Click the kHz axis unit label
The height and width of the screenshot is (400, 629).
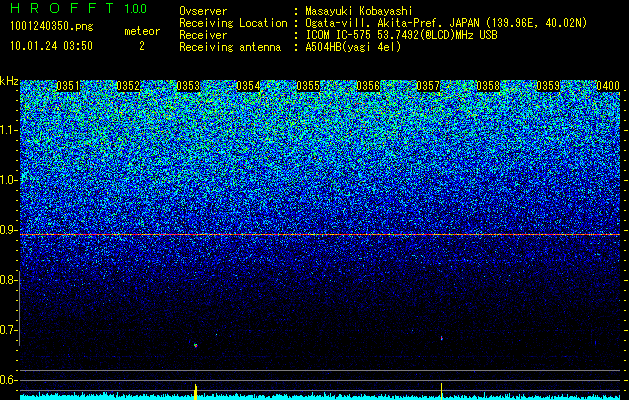(x=9, y=81)
